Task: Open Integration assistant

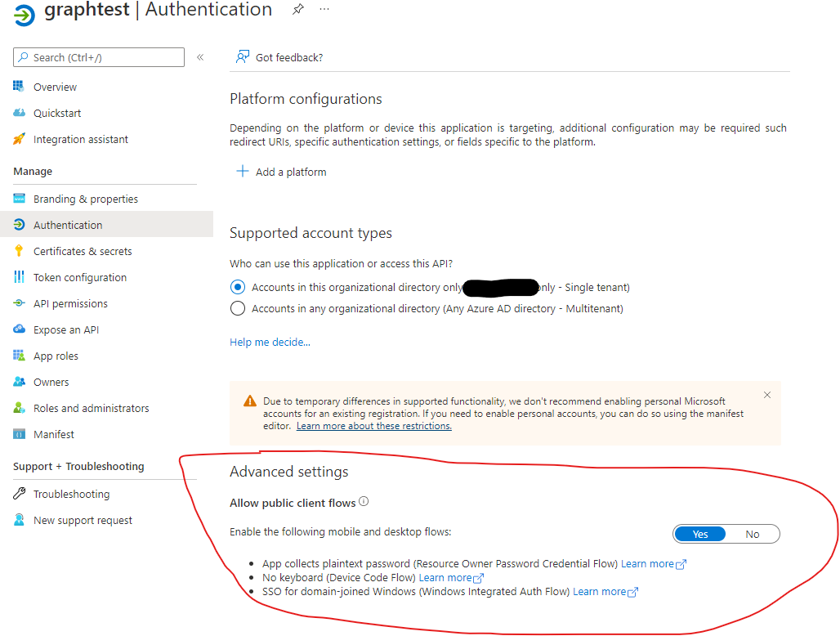Action: [x=81, y=139]
